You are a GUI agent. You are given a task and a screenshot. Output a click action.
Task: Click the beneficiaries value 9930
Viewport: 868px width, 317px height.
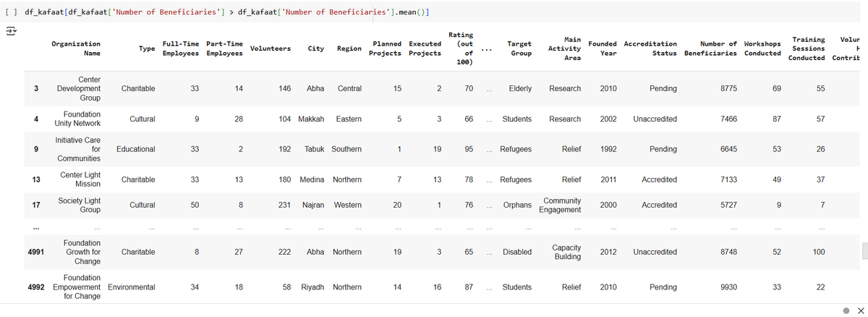tap(729, 287)
